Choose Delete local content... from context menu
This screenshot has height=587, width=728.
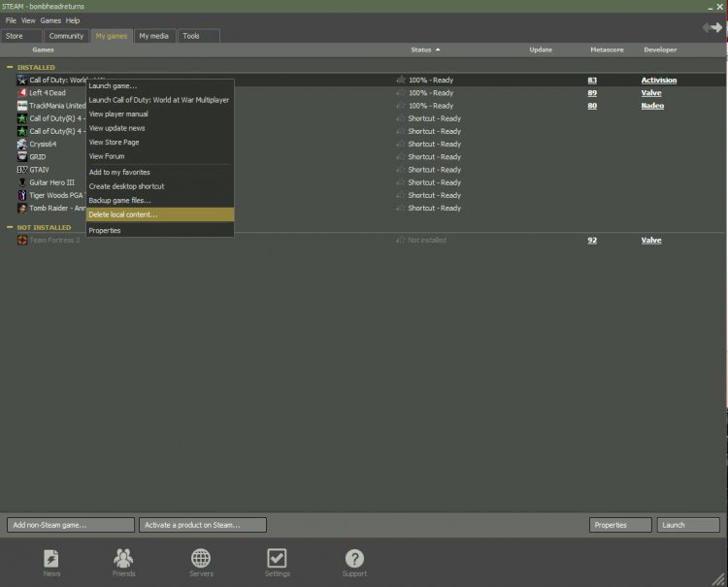point(160,214)
